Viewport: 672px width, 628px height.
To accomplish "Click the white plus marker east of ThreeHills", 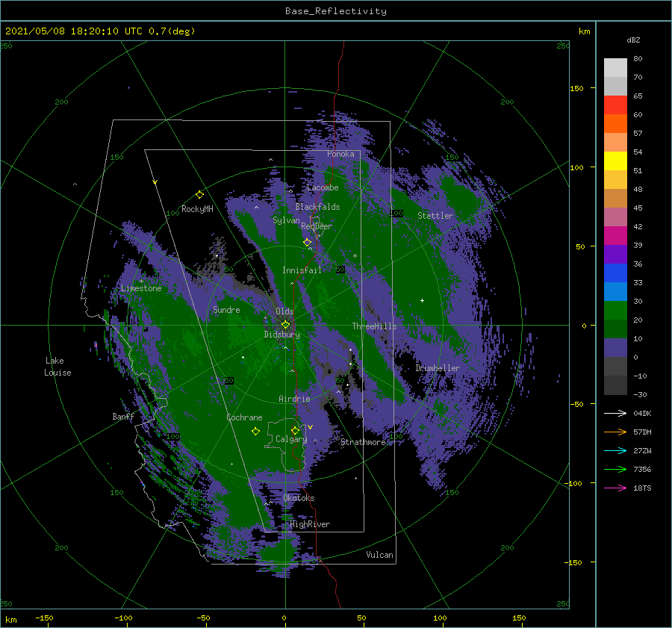I will tap(422, 300).
